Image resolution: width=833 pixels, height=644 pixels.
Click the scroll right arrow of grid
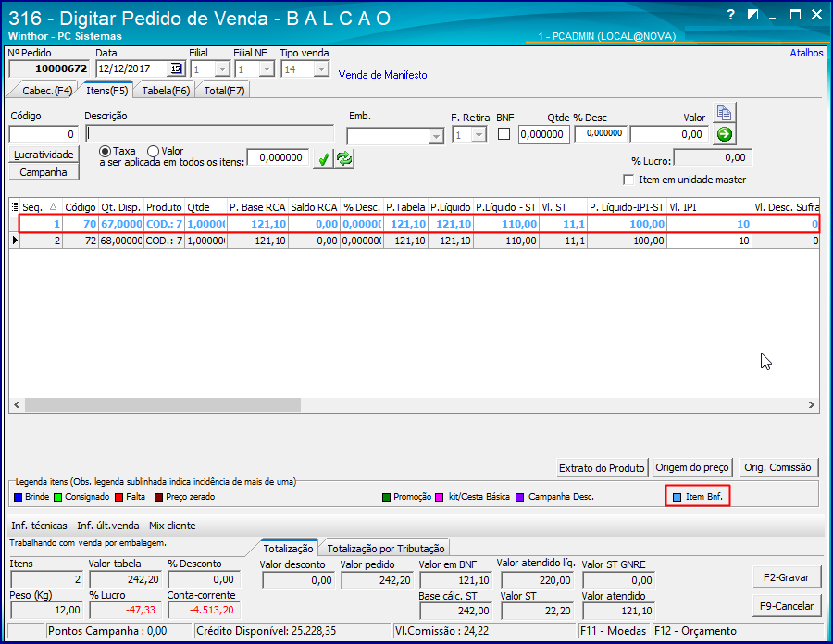point(811,404)
